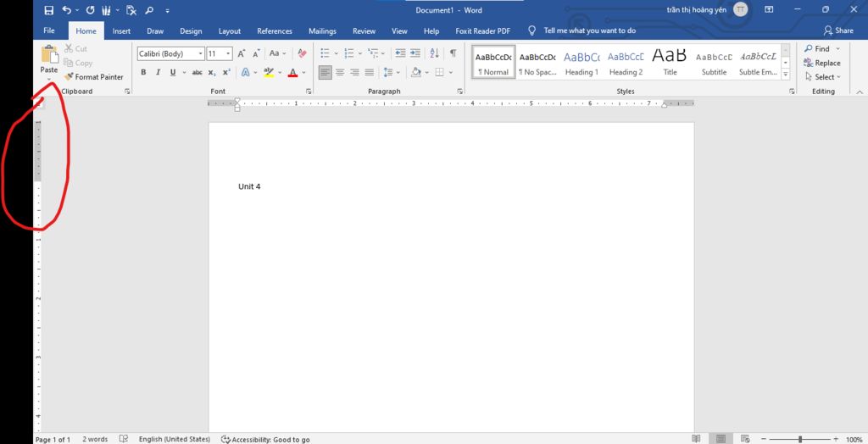Toggle Bold formatting
This screenshot has width=868, height=444.
pyautogui.click(x=143, y=73)
